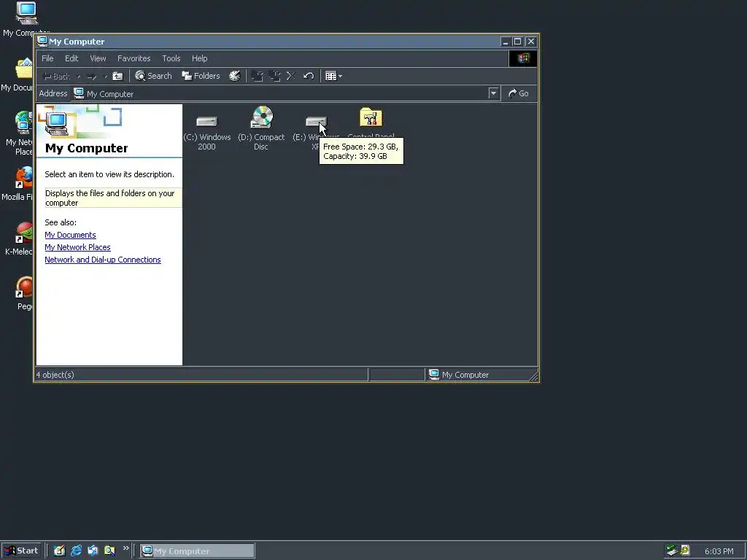Expand the Back history dropdown arrow

[x=79, y=77]
